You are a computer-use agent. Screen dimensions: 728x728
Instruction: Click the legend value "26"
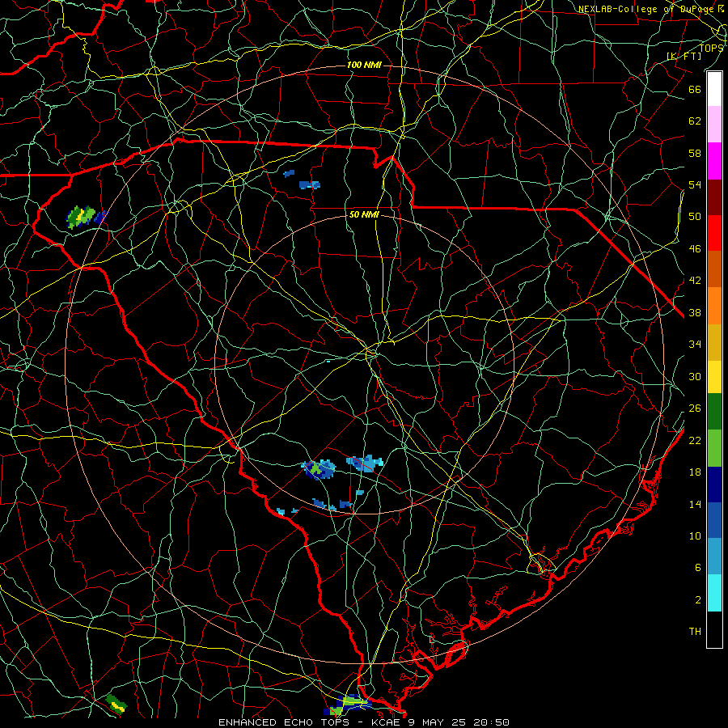coord(695,408)
